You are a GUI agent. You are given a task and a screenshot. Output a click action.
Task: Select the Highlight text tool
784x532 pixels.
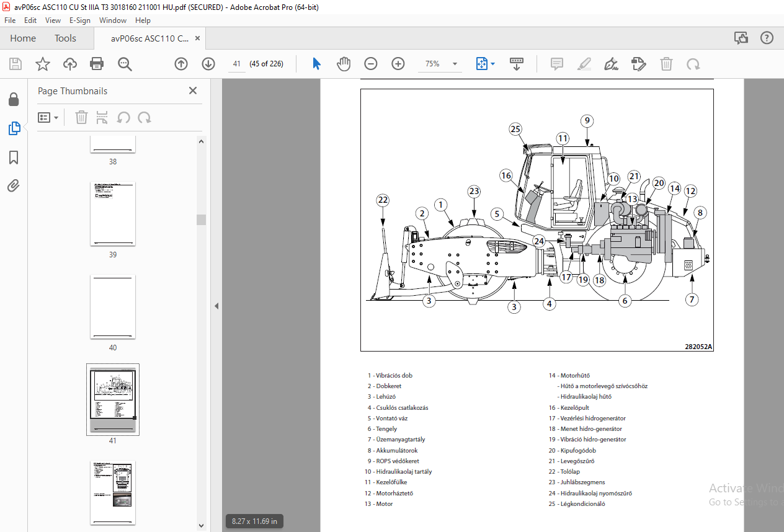coord(584,64)
